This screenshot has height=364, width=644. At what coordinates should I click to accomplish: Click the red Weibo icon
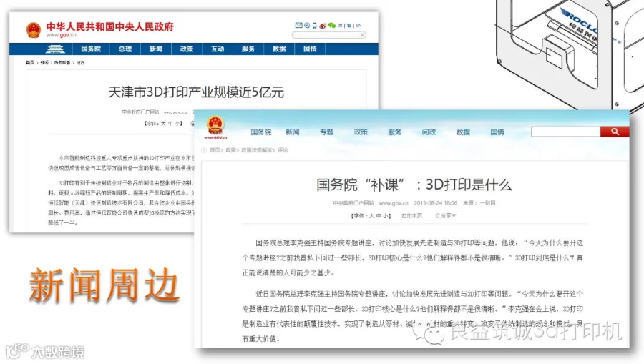323,26
